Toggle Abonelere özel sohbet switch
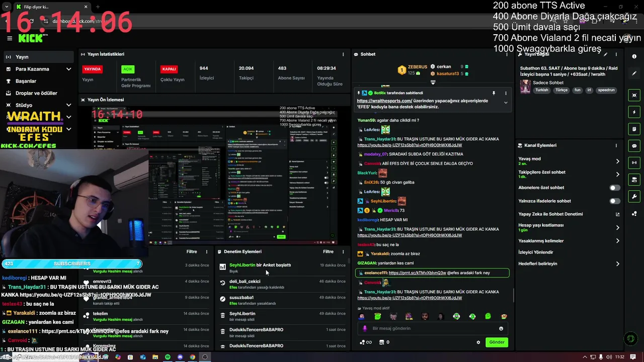 pyautogui.click(x=615, y=188)
